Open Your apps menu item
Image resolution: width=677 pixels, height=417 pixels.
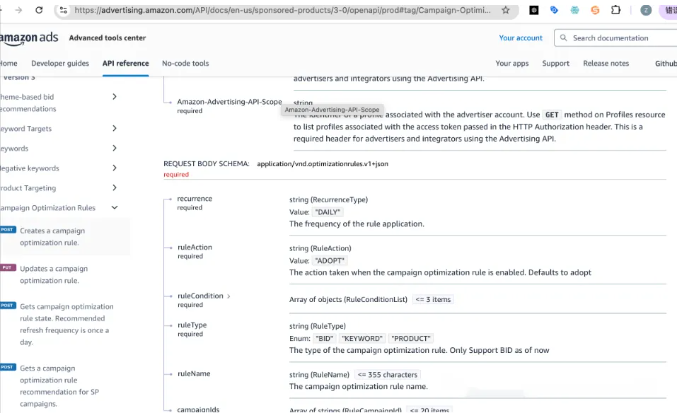pos(512,63)
